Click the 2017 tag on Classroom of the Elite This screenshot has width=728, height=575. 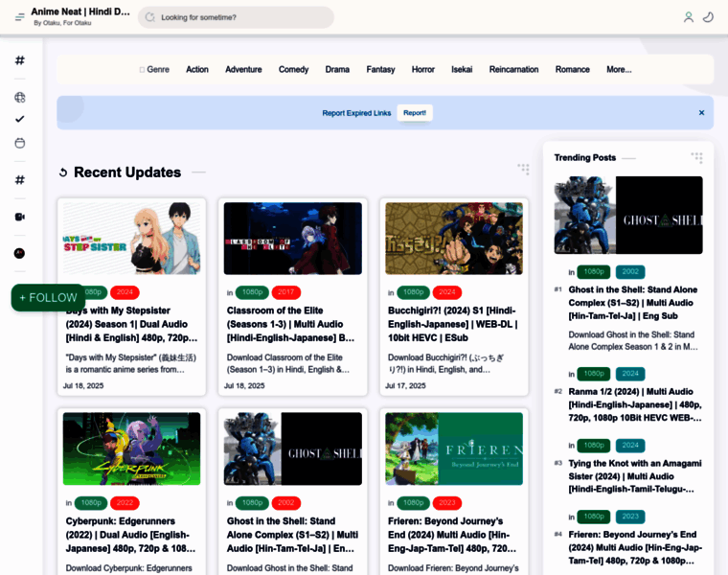click(286, 292)
